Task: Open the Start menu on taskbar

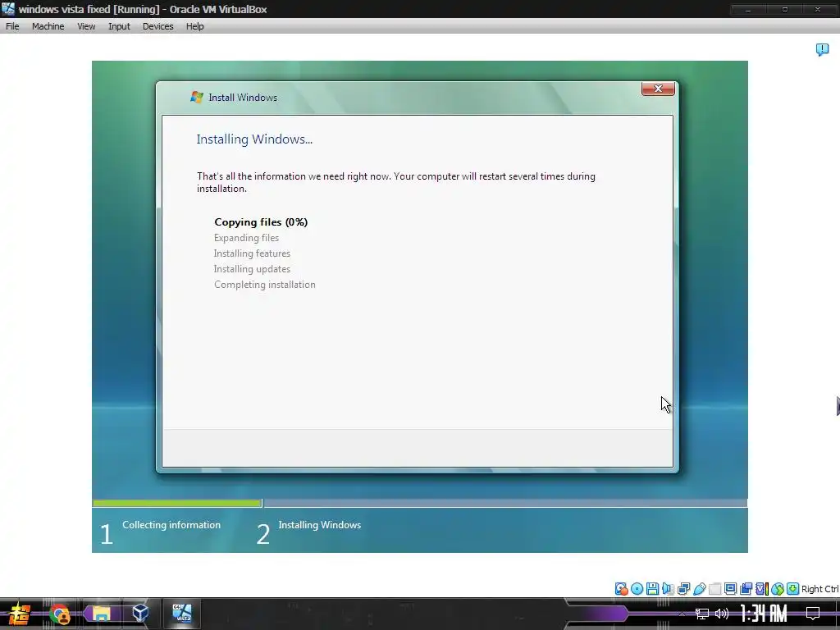Action: pos(19,614)
